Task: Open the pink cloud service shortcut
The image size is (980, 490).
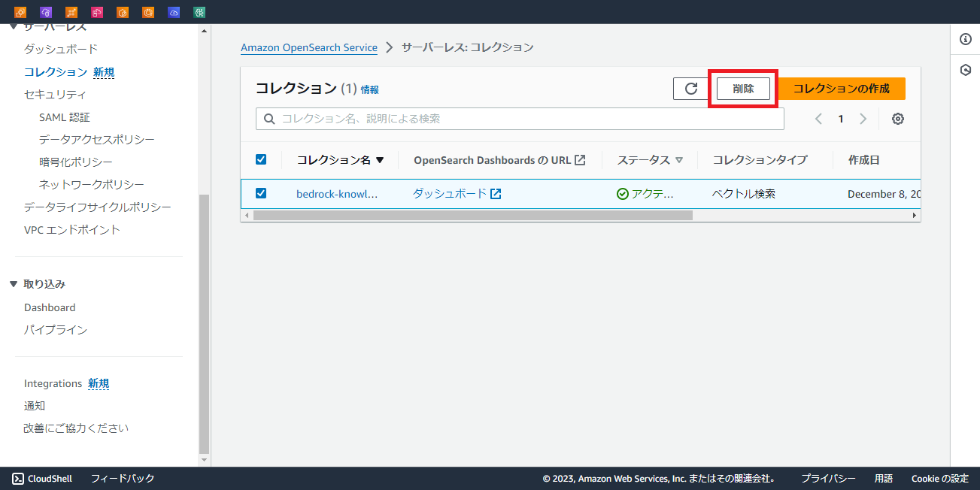Action: [97, 12]
